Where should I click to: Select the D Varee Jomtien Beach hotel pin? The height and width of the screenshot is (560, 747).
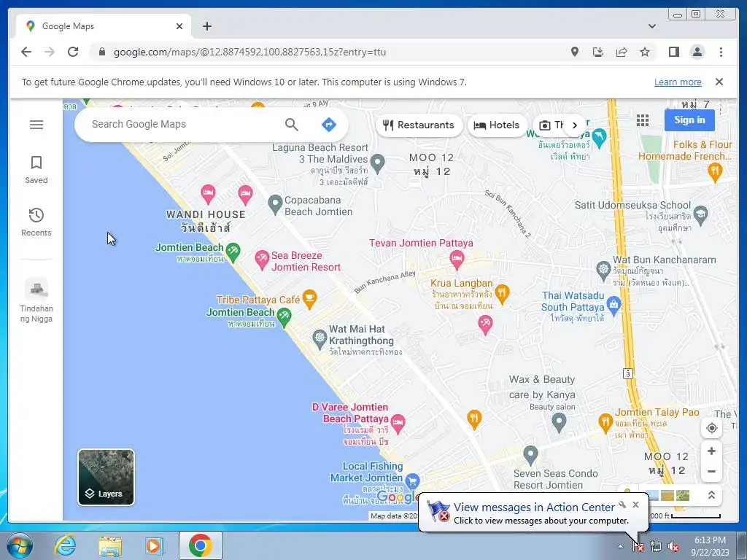point(398,424)
